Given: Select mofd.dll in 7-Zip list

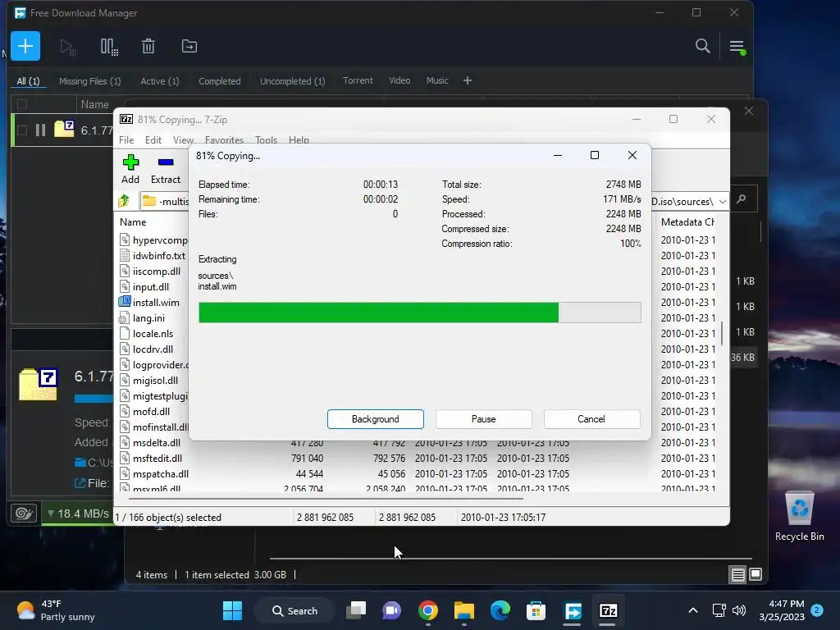Looking at the screenshot, I should point(144,412).
